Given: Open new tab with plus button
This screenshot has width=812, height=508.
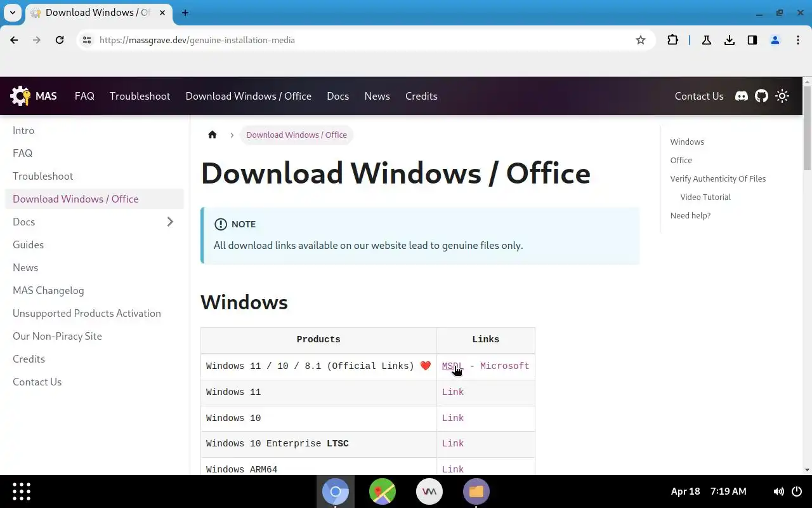Looking at the screenshot, I should click(x=185, y=13).
